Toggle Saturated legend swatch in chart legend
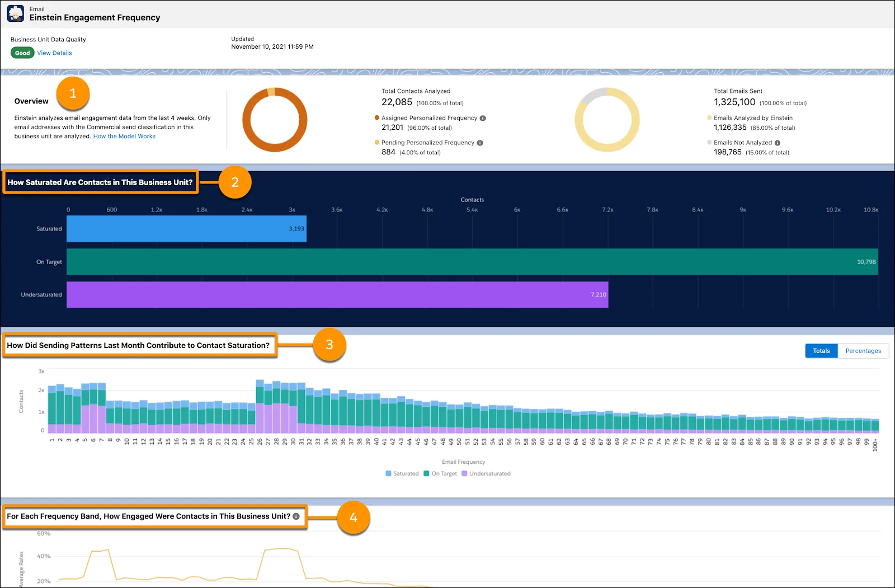 coord(388,474)
